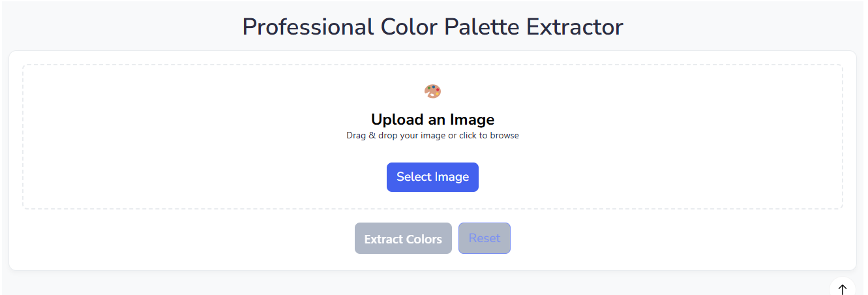Start color extraction with Extract Colors
This screenshot has height=295, width=868.
click(403, 239)
